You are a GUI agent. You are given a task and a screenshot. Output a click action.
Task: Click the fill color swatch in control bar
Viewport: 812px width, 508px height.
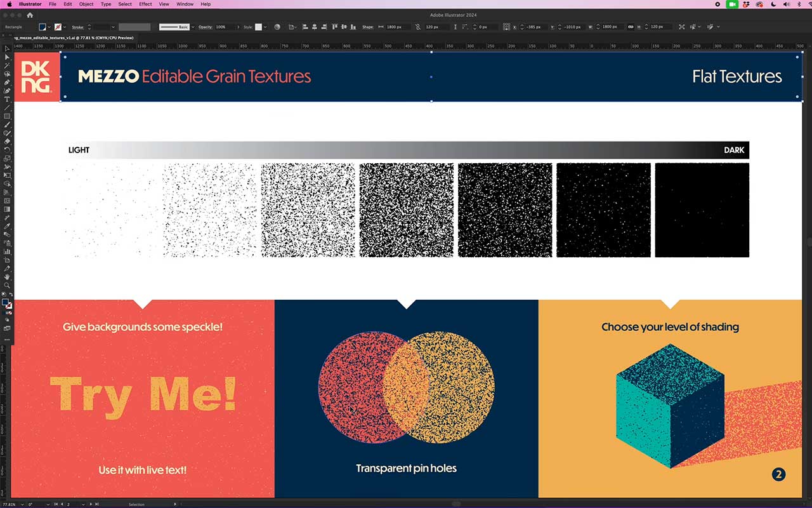43,27
